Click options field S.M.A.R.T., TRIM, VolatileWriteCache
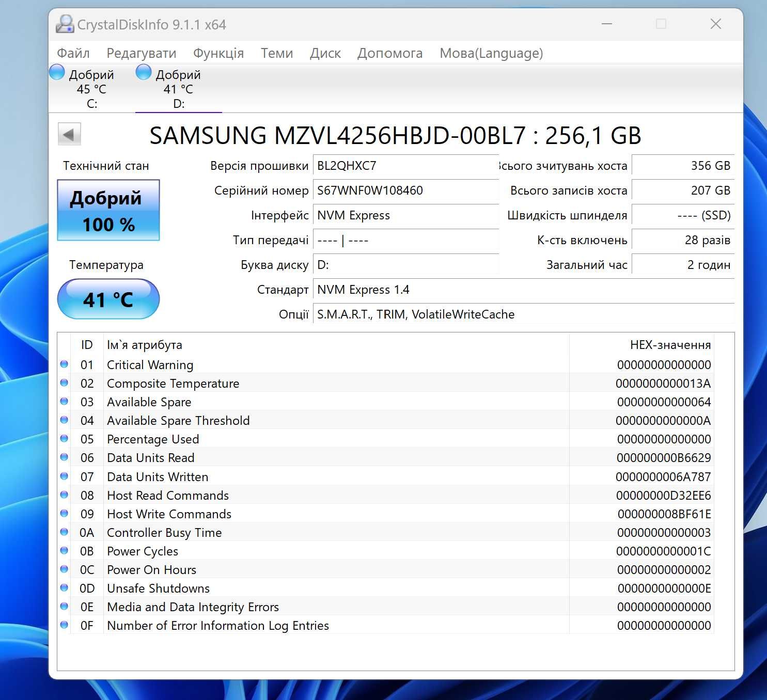Image resolution: width=767 pixels, height=700 pixels. [x=524, y=314]
